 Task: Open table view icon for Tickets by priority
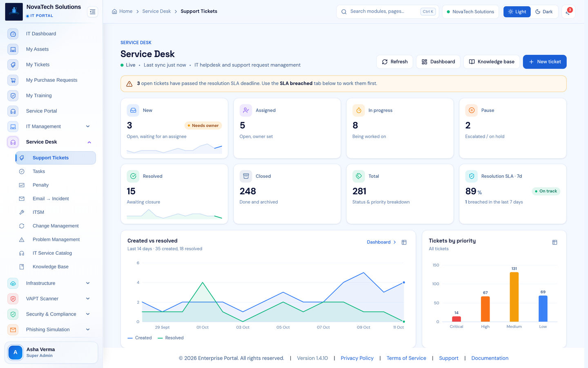click(555, 242)
